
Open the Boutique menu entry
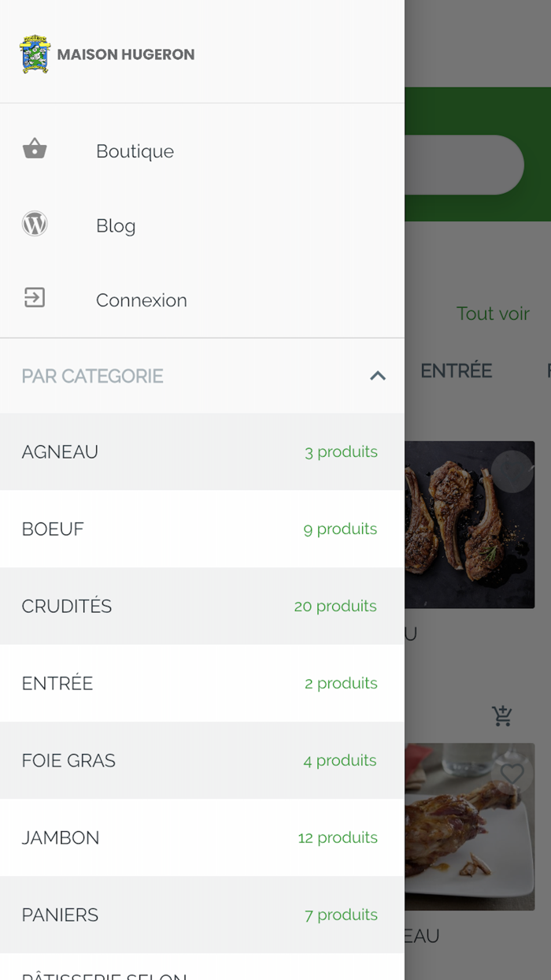coord(135,151)
